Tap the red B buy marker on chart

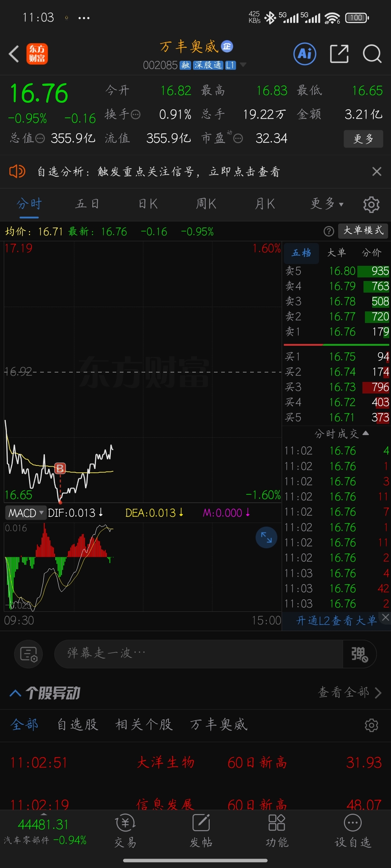pos(60,468)
